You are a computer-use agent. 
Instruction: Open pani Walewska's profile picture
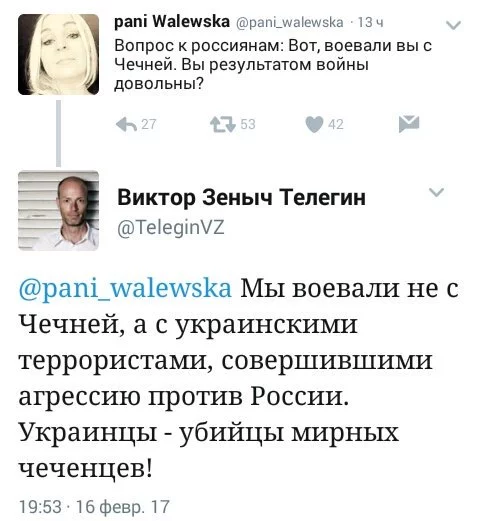point(58,54)
